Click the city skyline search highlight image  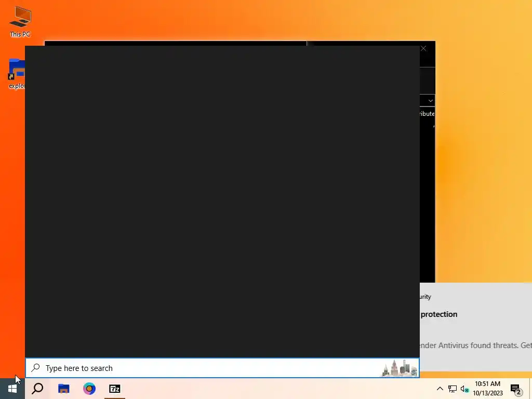[400, 368]
